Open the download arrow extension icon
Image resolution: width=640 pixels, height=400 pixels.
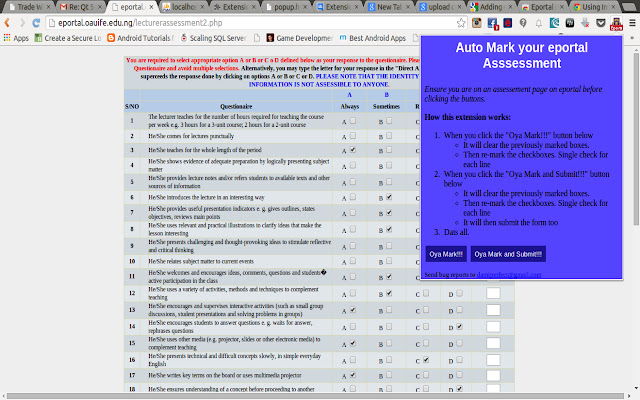(585, 23)
